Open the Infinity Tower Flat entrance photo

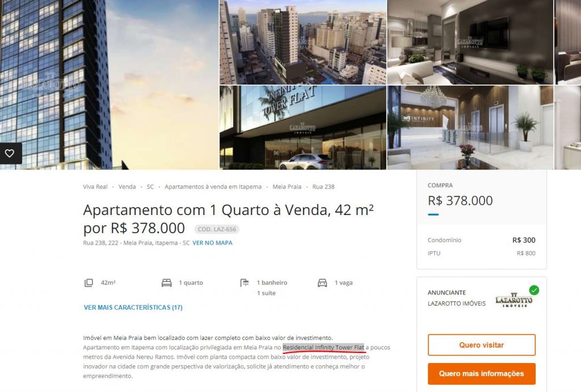(303, 128)
